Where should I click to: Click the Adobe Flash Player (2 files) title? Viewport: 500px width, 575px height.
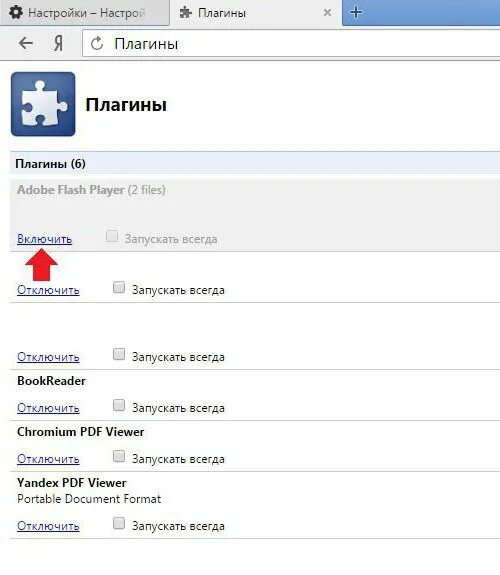[x=91, y=190]
